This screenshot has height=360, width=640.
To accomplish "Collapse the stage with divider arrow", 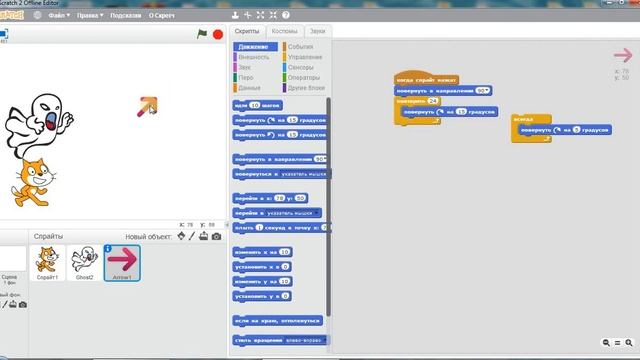I will point(227,224).
